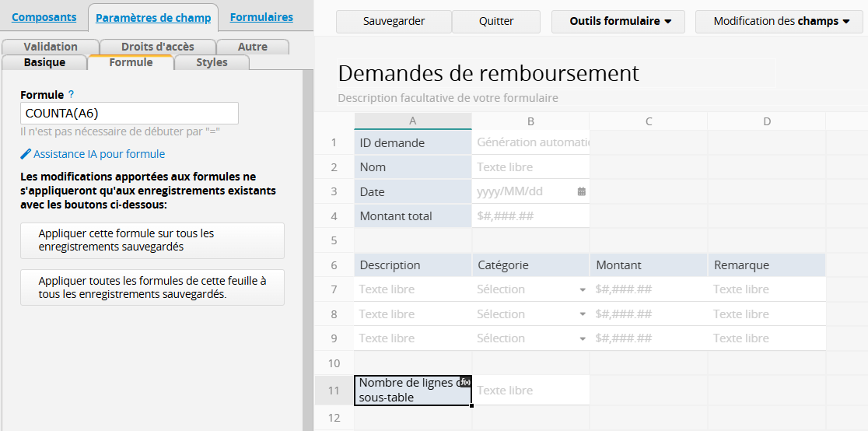Switch to the Composants tab
The height and width of the screenshot is (431, 868).
[x=44, y=17]
